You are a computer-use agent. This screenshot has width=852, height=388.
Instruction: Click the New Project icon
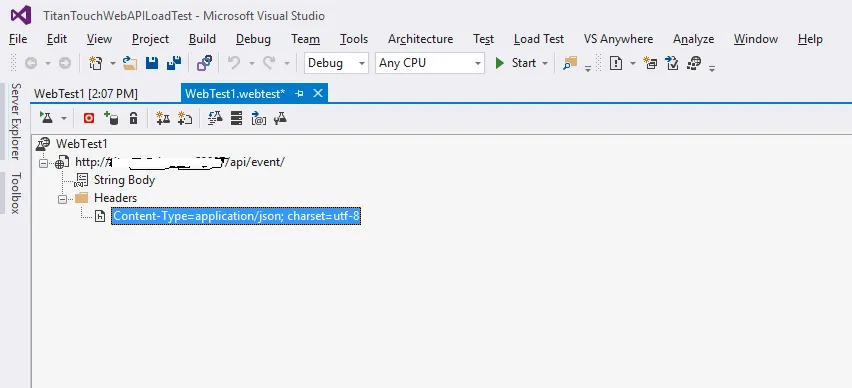coord(96,64)
